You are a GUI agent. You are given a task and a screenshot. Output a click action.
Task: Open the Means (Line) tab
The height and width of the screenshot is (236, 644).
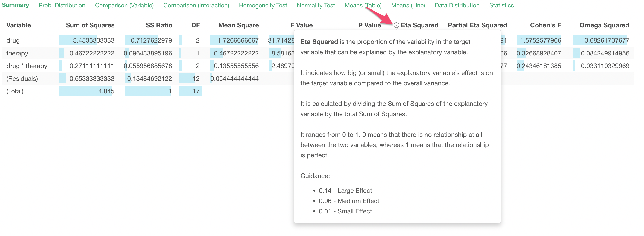pos(408,6)
